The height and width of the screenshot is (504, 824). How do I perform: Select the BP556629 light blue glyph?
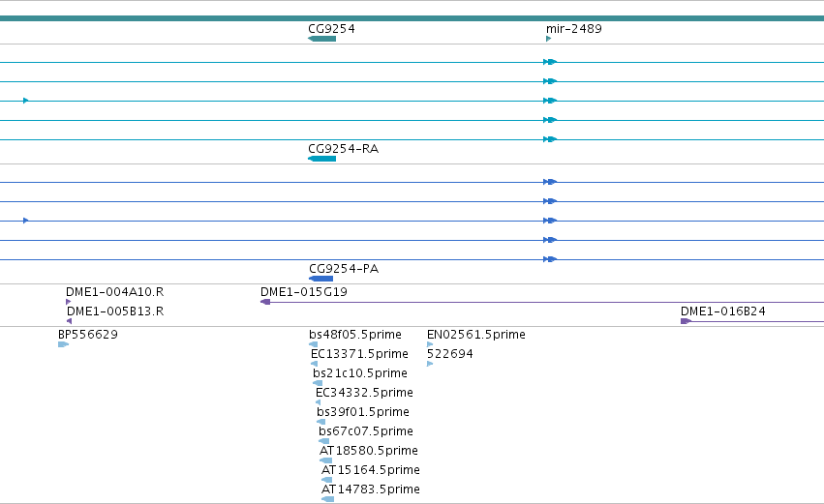tap(63, 344)
